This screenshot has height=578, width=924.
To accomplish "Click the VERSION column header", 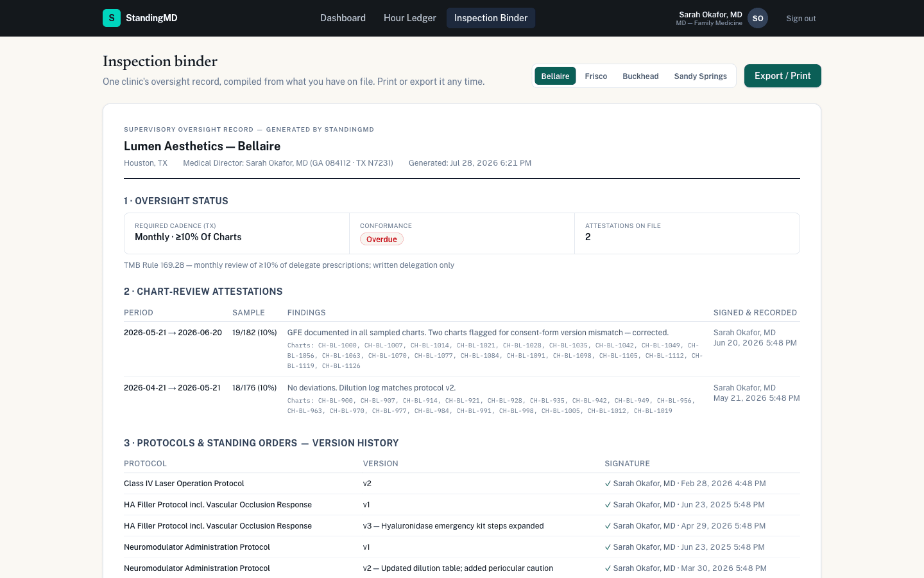I will (381, 464).
